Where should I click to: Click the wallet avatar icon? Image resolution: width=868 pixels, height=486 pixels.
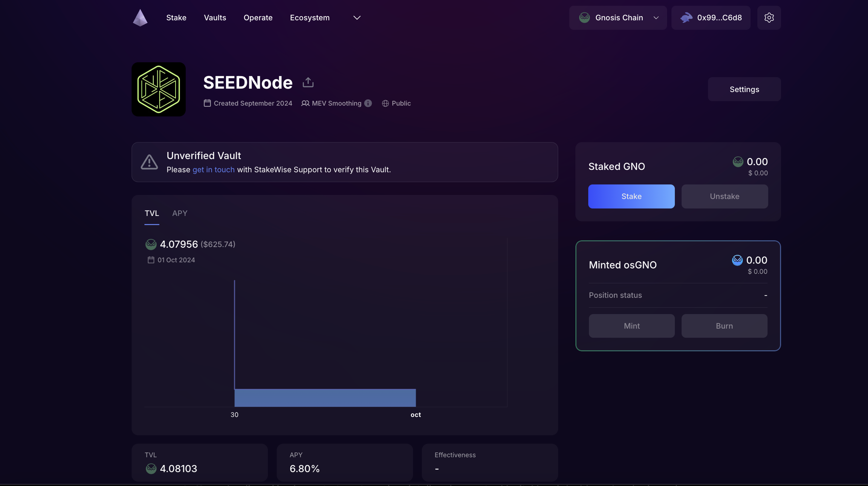point(686,18)
